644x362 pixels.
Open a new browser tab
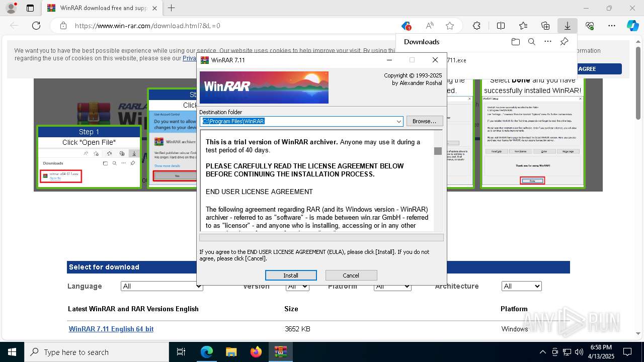172,8
